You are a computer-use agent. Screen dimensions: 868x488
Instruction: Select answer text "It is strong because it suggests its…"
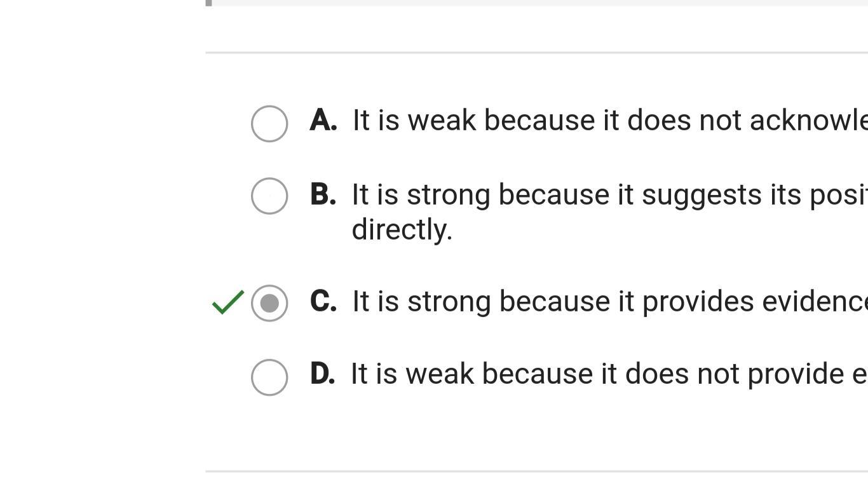tap(609, 194)
